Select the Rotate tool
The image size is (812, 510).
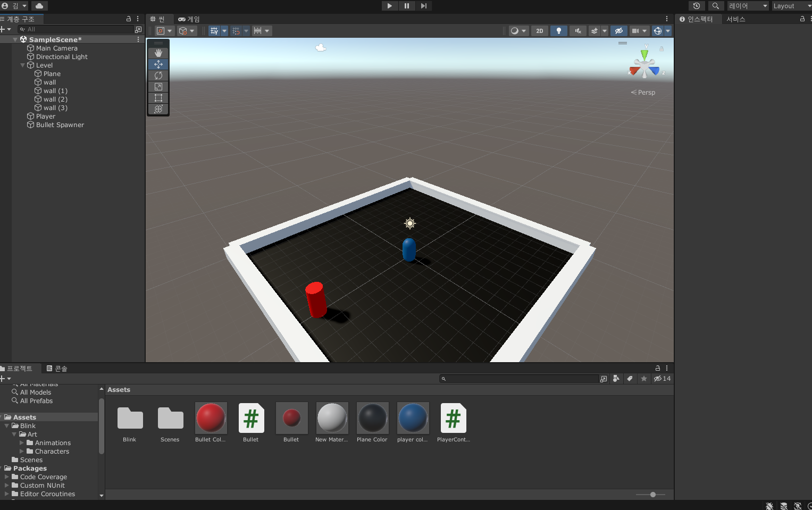tap(158, 76)
